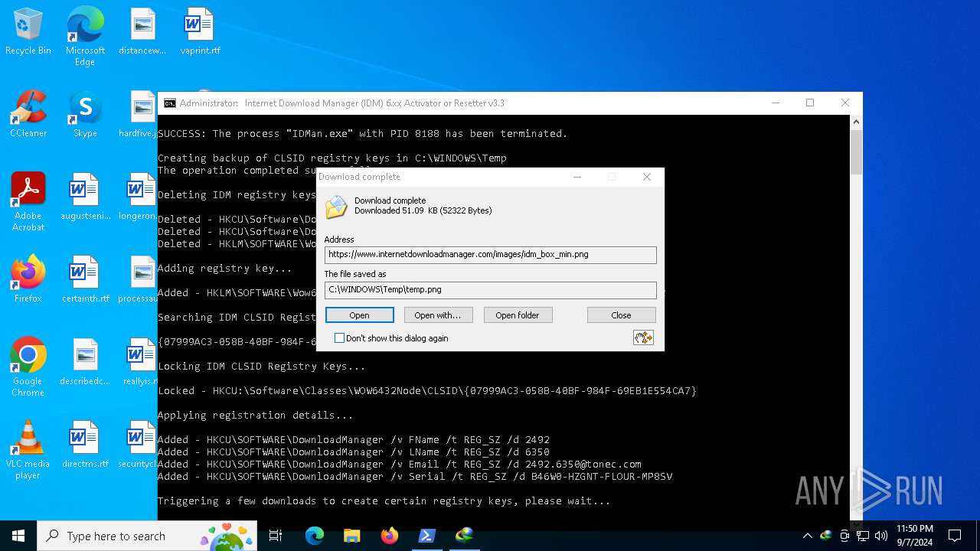Open Adobe Acrobat desktop shortcut
This screenshot has height=551, width=980.
[x=28, y=202]
